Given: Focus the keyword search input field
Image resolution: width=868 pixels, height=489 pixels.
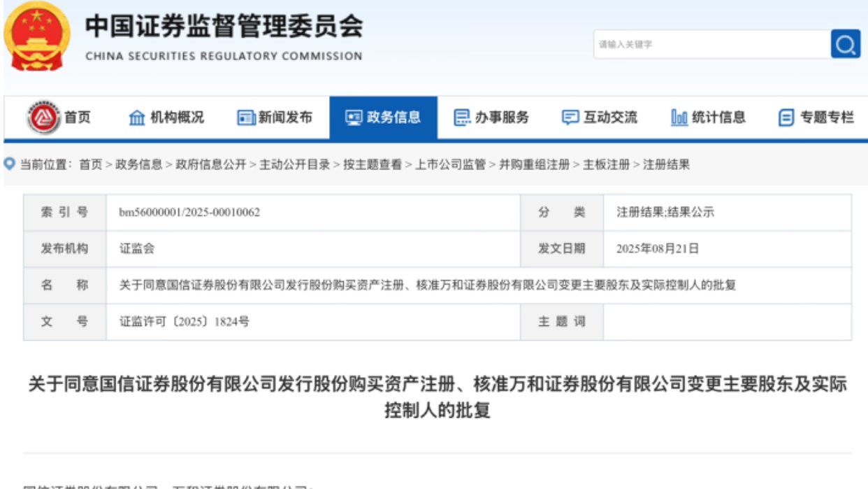Looking at the screenshot, I should (711, 44).
